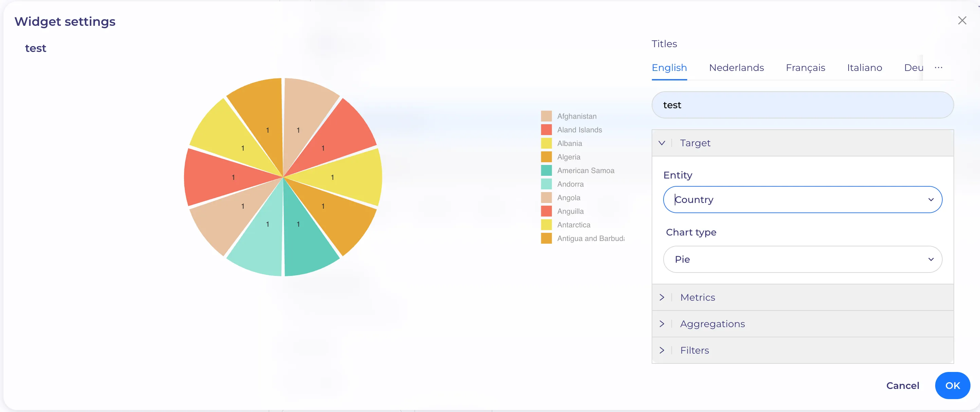Click the Titles heading
The image size is (980, 412).
click(664, 44)
